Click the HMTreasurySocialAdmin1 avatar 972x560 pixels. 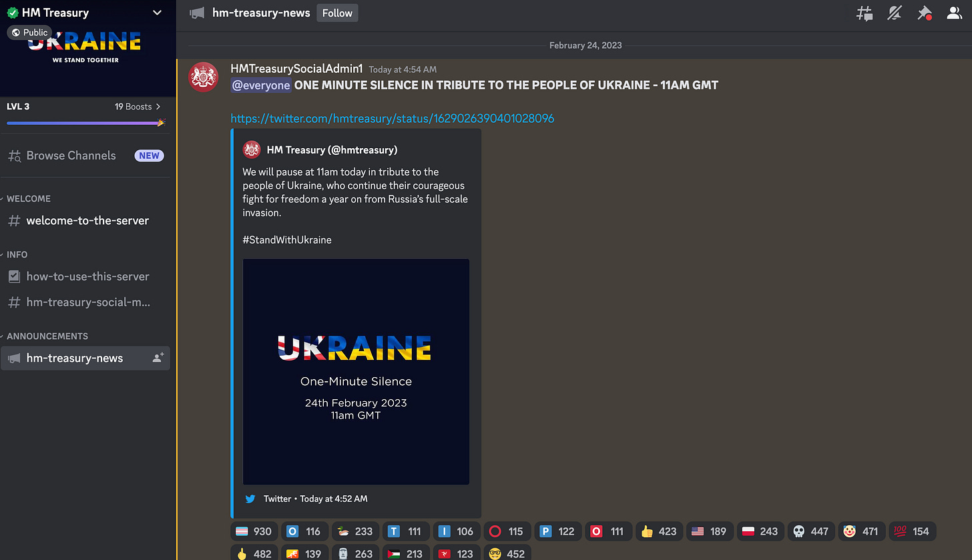click(x=203, y=77)
